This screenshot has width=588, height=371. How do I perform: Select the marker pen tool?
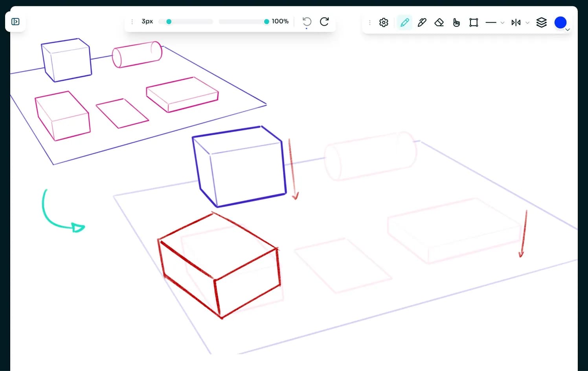click(422, 22)
